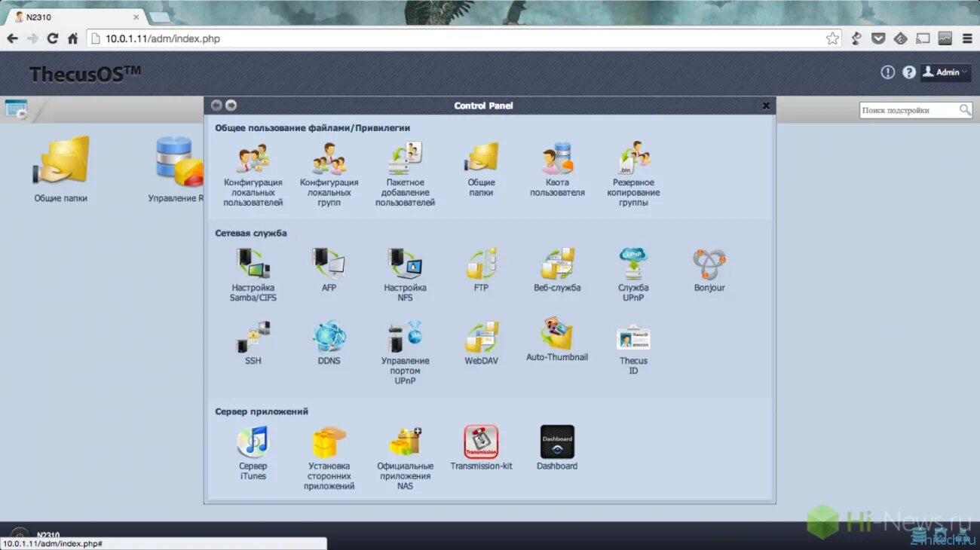The image size is (980, 550).
Task: Open Конфигурация локальных групп
Action: [329, 175]
